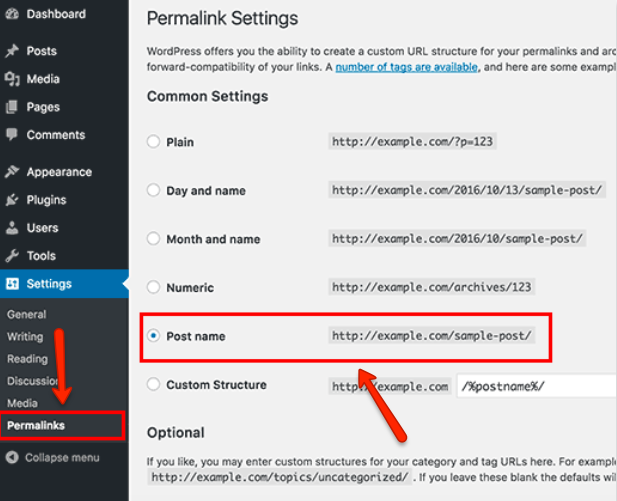Select the Plain permalink radio button

tap(154, 142)
